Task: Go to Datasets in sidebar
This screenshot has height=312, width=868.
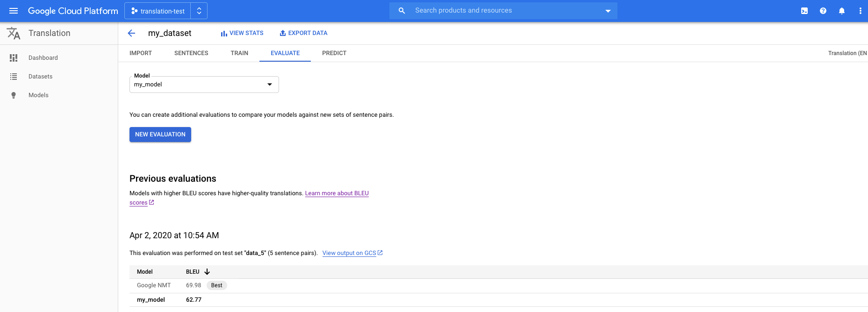Action: [x=40, y=77]
